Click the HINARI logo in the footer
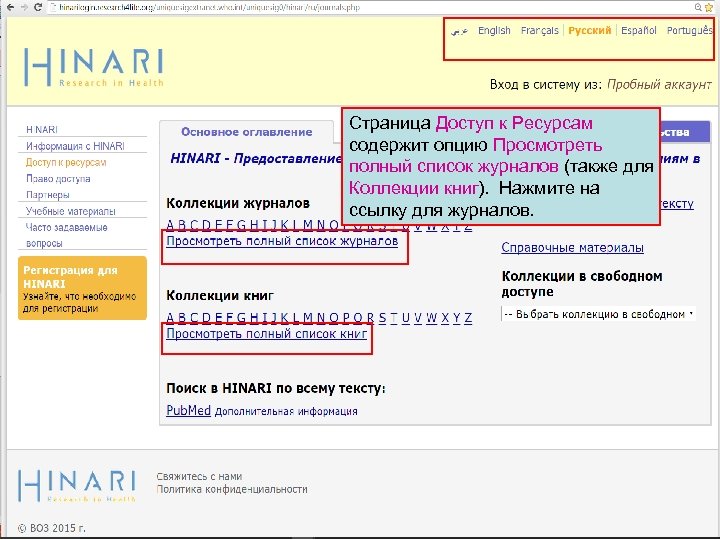The image size is (720, 540). click(x=77, y=485)
